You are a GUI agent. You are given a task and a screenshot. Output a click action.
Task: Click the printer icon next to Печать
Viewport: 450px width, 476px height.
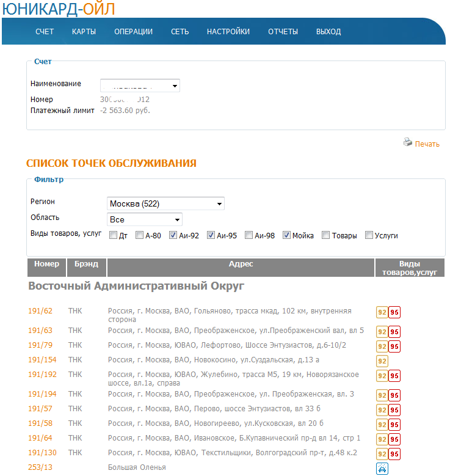tap(408, 142)
